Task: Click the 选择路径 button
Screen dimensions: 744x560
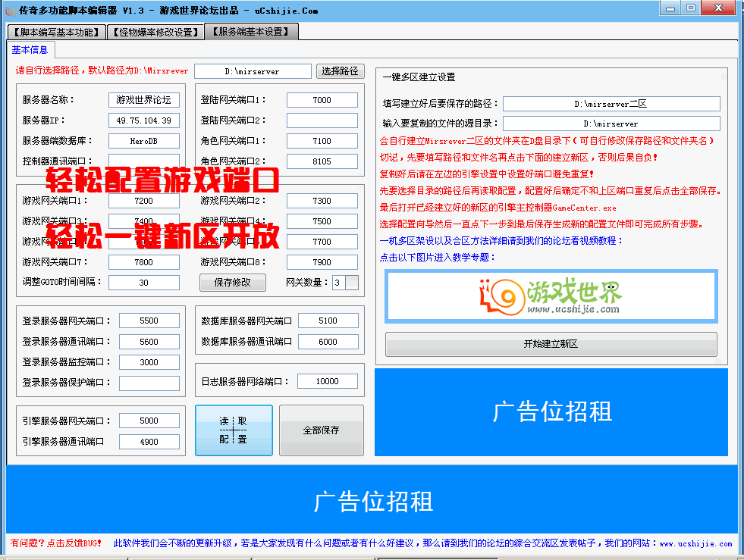Action: (x=341, y=71)
